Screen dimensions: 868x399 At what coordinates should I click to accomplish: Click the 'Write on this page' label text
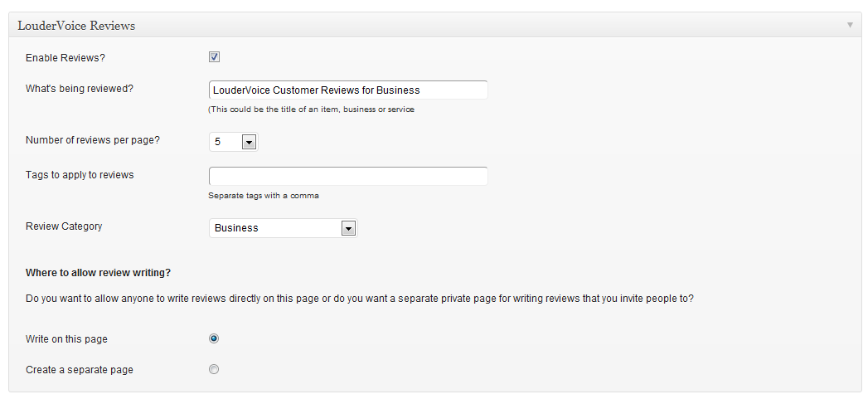(x=66, y=339)
